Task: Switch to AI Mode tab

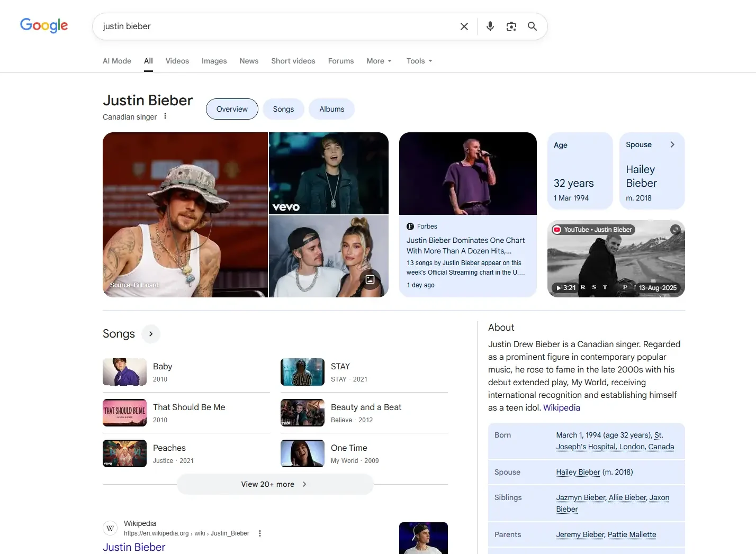Action: click(x=117, y=61)
